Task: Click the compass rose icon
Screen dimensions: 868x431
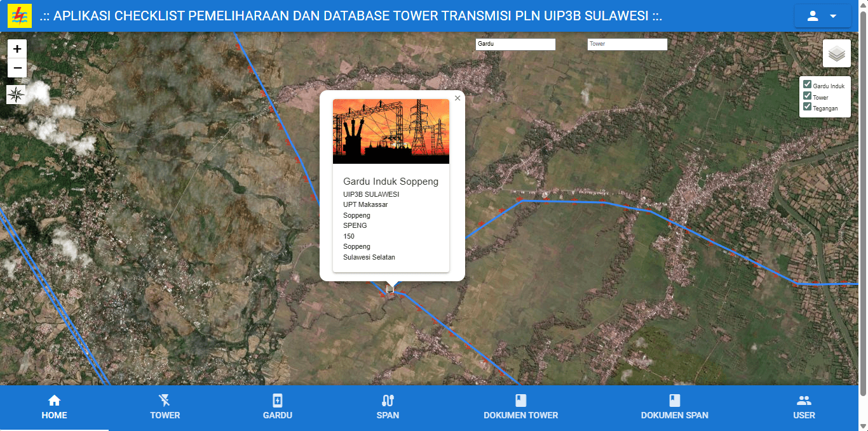Action: click(x=16, y=95)
